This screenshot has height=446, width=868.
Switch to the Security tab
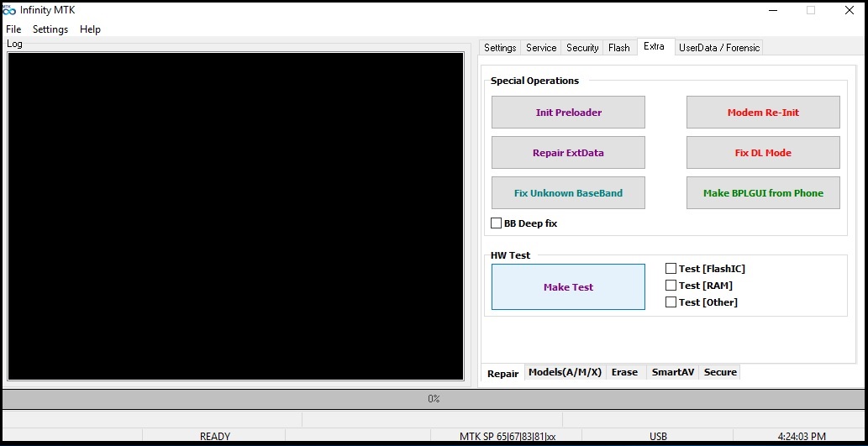click(x=582, y=48)
